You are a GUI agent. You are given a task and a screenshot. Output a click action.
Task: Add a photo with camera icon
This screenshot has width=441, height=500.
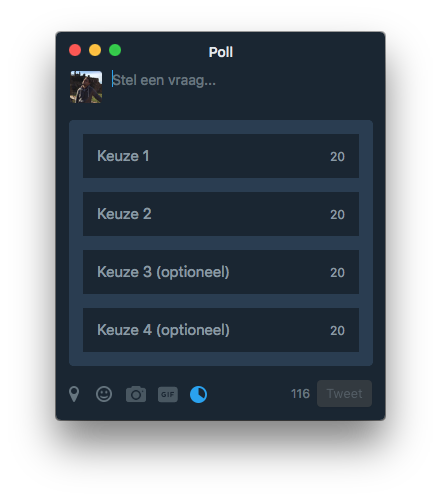pyautogui.click(x=136, y=394)
